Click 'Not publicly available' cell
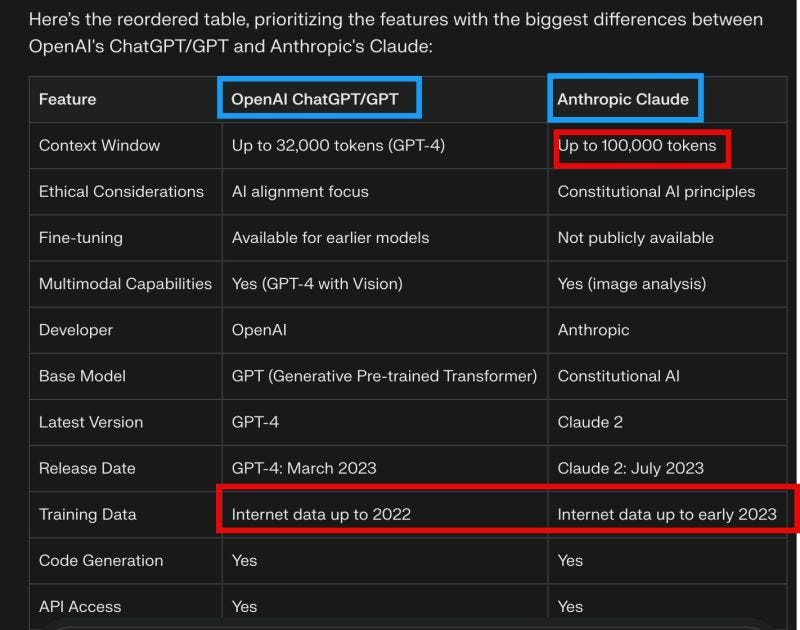This screenshot has width=800, height=630. pos(635,238)
